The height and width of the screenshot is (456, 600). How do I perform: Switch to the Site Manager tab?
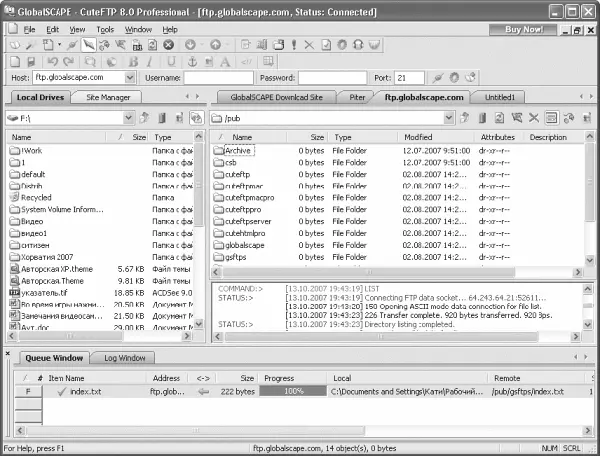click(108, 97)
